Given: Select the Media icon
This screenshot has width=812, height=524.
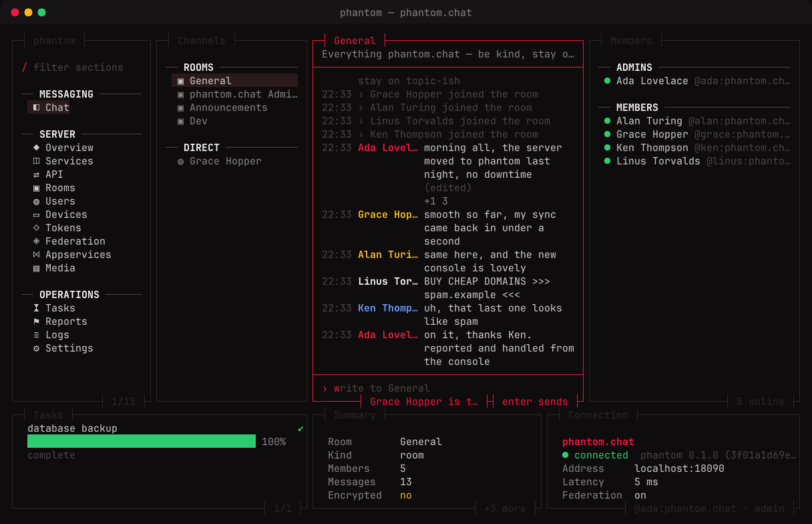Looking at the screenshot, I should (x=36, y=268).
